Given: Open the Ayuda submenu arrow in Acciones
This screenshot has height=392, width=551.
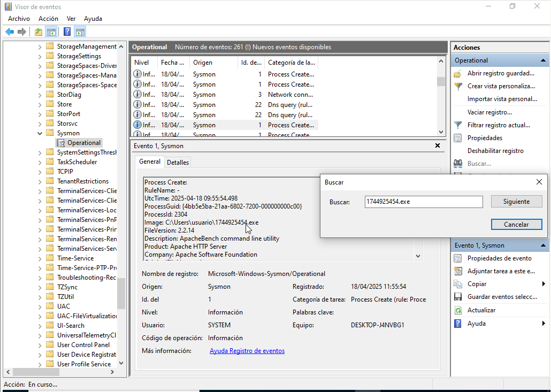Looking at the screenshot, I should (544, 324).
